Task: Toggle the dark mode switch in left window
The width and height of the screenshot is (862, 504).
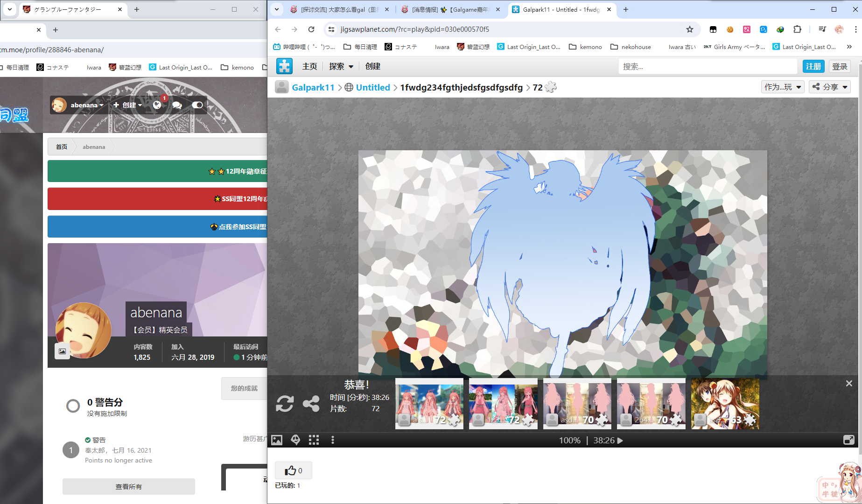Action: coord(197,105)
